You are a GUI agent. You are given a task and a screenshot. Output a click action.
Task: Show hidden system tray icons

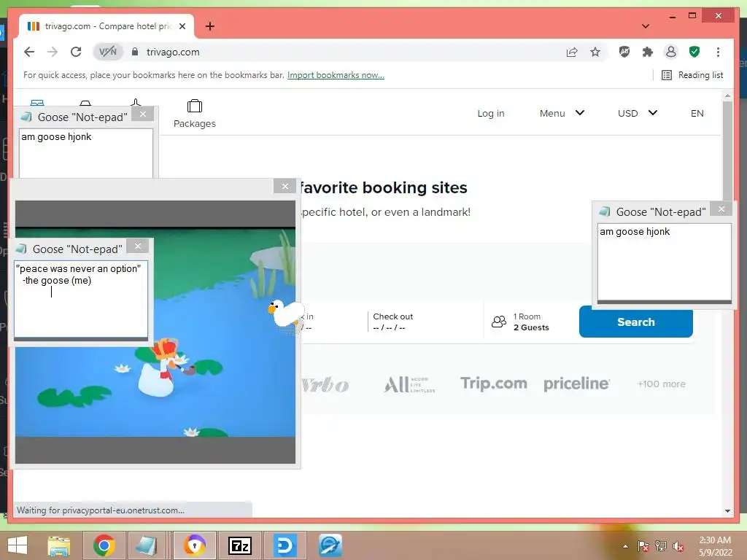(625, 546)
